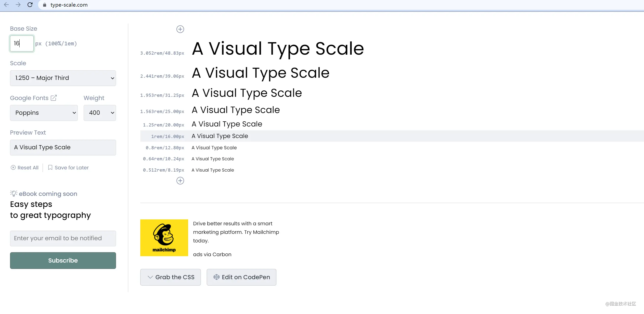Open the ads via Carbon link

coord(212,254)
